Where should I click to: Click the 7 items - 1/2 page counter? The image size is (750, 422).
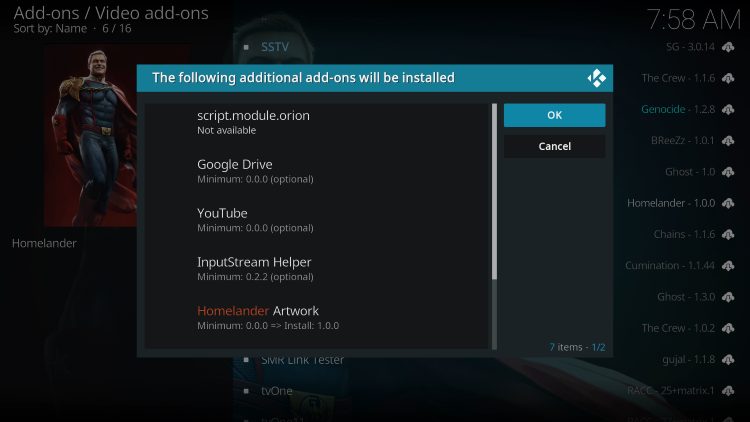(577, 347)
